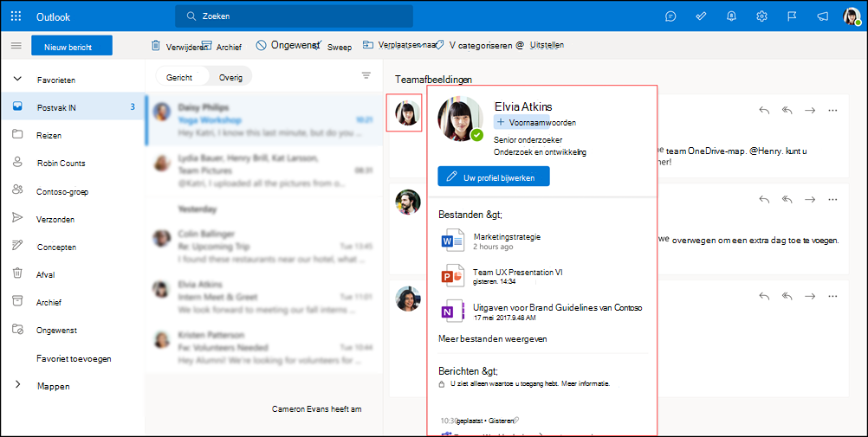
Task: Open the Verplaatsen naar toolbar option
Action: point(400,45)
